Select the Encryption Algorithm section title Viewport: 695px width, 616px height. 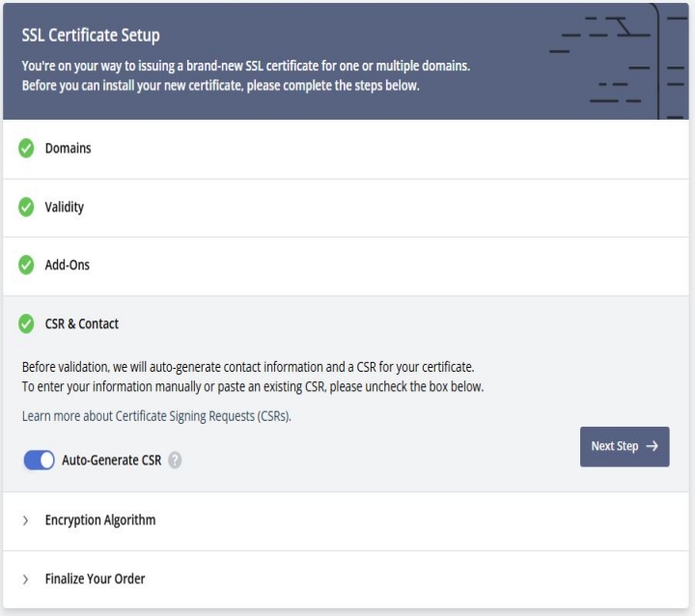100,520
